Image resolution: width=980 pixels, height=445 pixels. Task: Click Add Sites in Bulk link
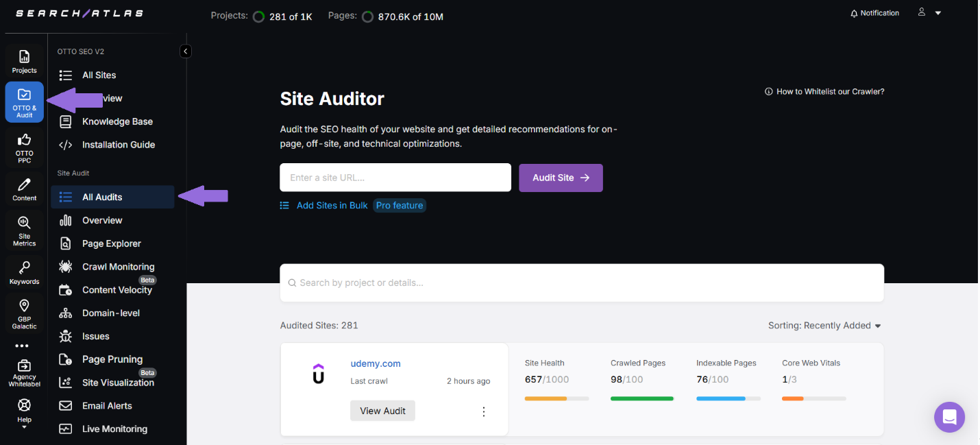[332, 206]
